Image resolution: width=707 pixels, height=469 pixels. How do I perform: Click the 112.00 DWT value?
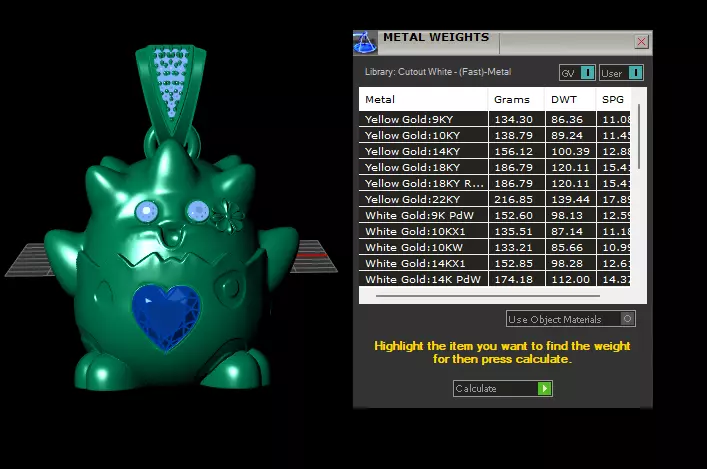570,280
